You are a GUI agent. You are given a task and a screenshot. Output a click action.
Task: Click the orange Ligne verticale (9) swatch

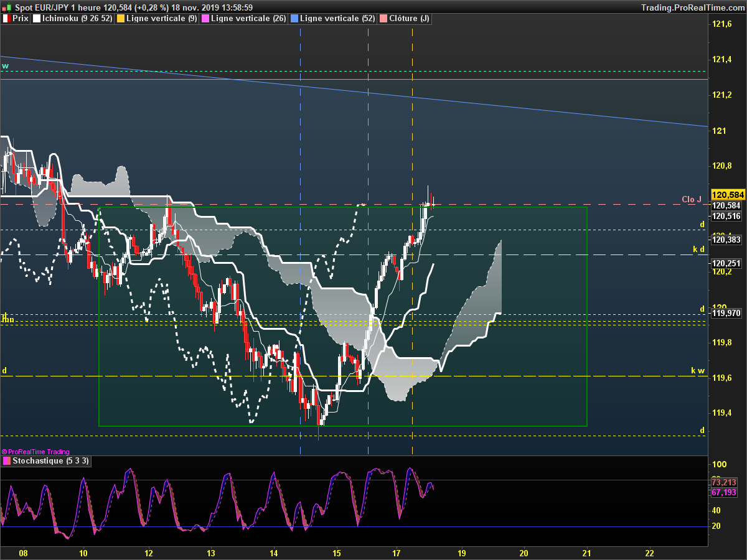coord(121,19)
